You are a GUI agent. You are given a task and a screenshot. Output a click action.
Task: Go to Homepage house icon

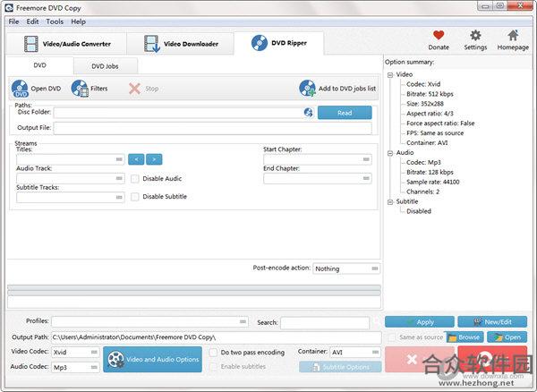(513, 35)
